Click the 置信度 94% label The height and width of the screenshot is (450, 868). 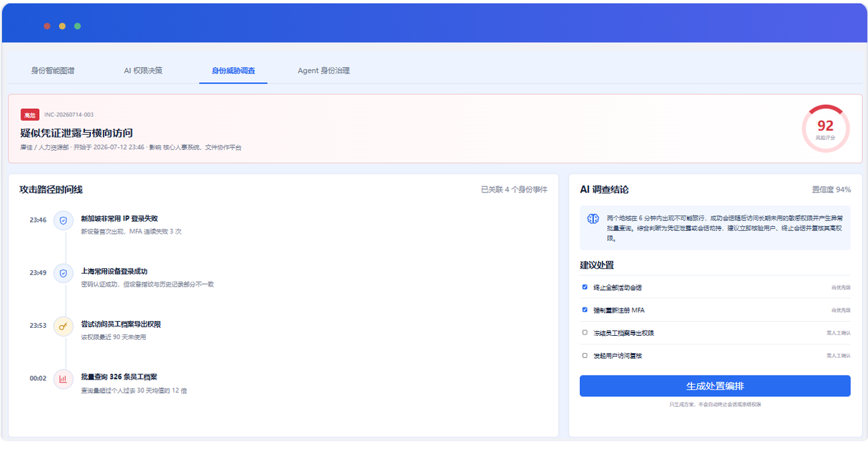click(x=832, y=190)
